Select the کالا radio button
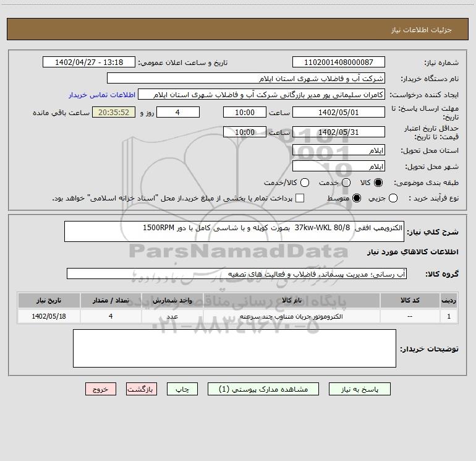The height and width of the screenshot is (461, 476). pyautogui.click(x=378, y=183)
